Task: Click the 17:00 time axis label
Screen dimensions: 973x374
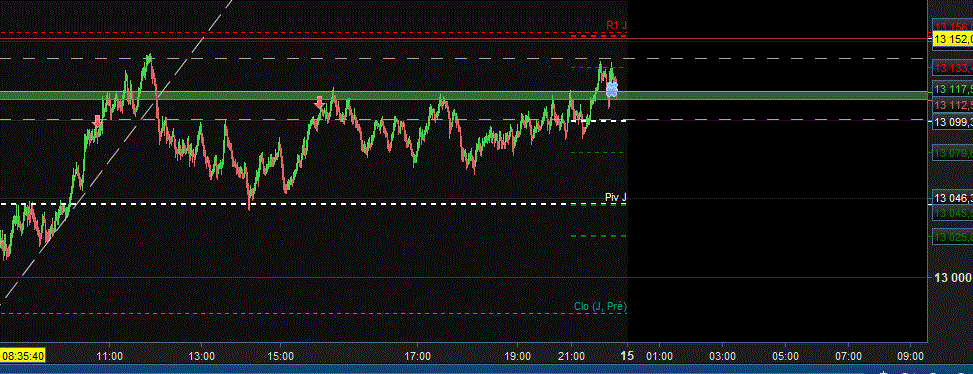Action: point(418,357)
